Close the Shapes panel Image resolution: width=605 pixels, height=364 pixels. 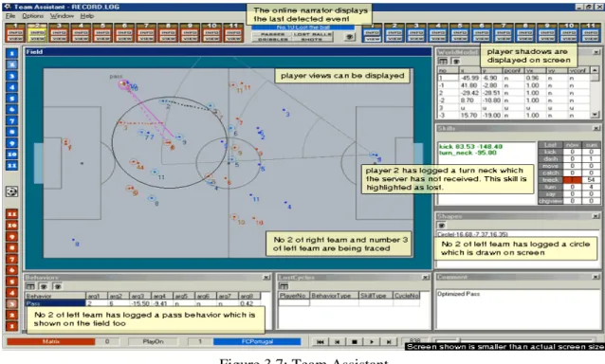point(596,216)
